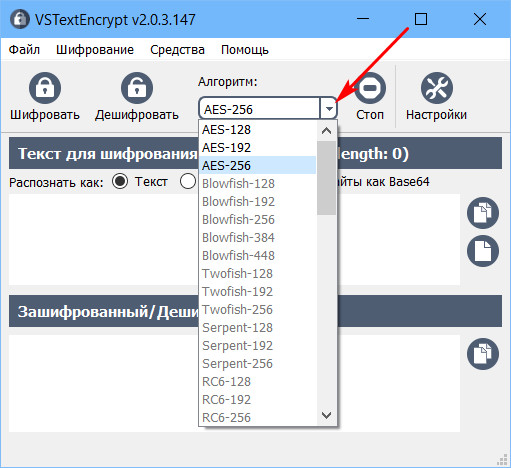This screenshot has height=468, width=511.
Task: Click the VSTextEncrypt title bar app icon
Action: coord(20,19)
